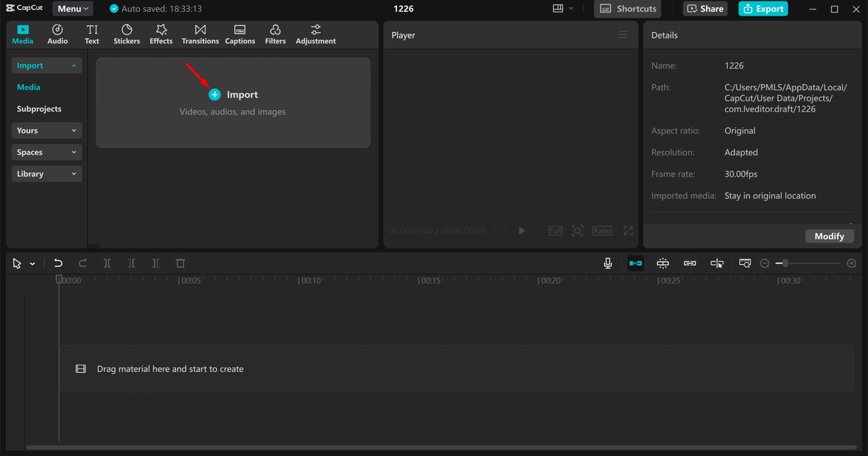Expand the layout dropdown arrow
Viewport: 868px width, 456px height.
click(571, 9)
